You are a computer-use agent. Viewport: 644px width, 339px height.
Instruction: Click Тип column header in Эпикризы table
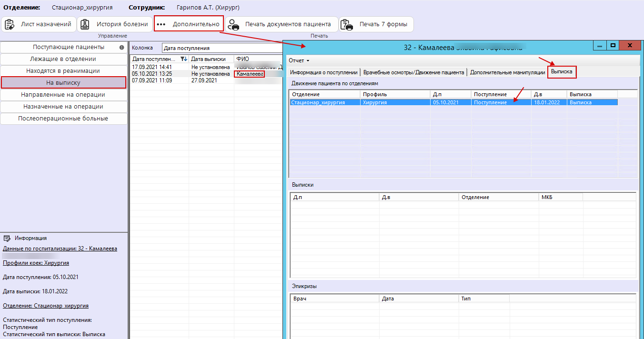point(484,299)
